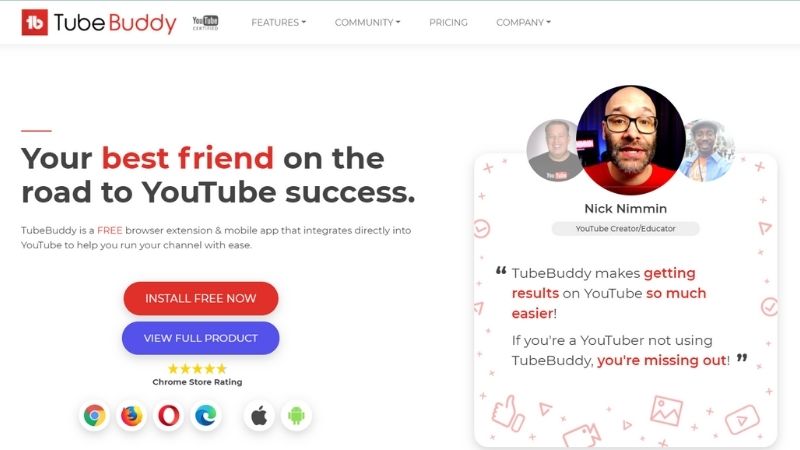The width and height of the screenshot is (800, 450).
Task: Select the Firefox browser icon
Action: (132, 415)
